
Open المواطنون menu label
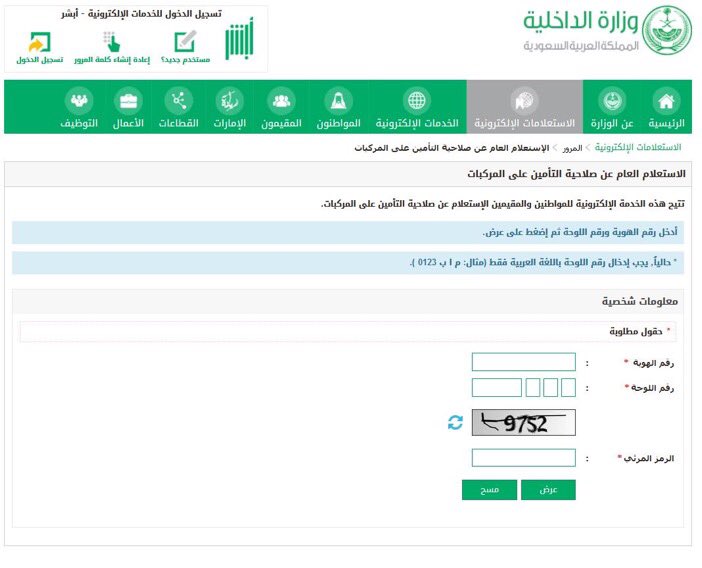point(338,123)
